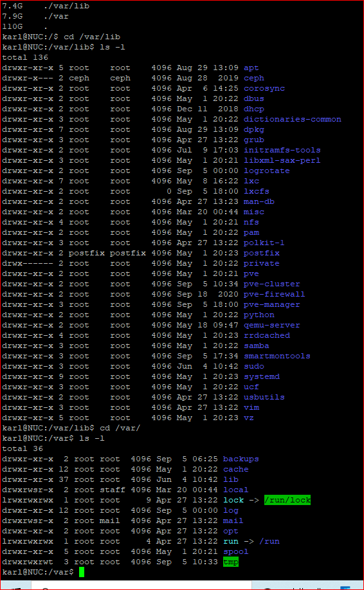
Task: Click the grub directory name
Action: point(254,140)
